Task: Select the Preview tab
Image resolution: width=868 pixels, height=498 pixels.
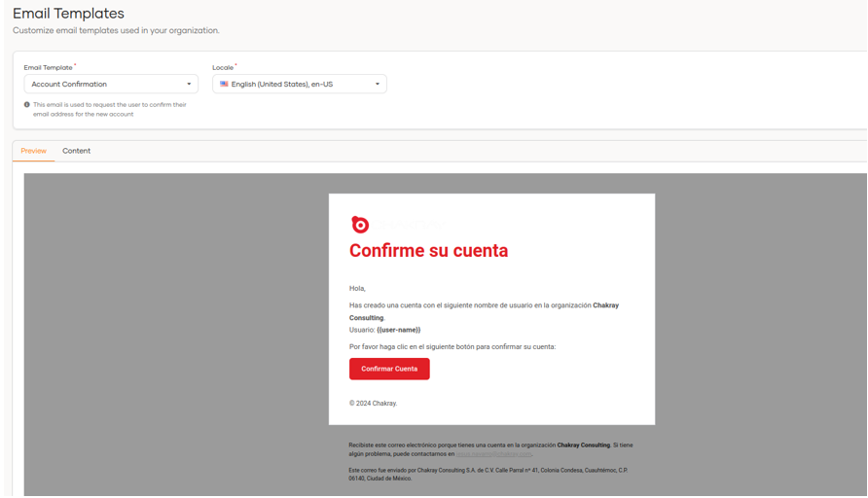Action: click(34, 151)
